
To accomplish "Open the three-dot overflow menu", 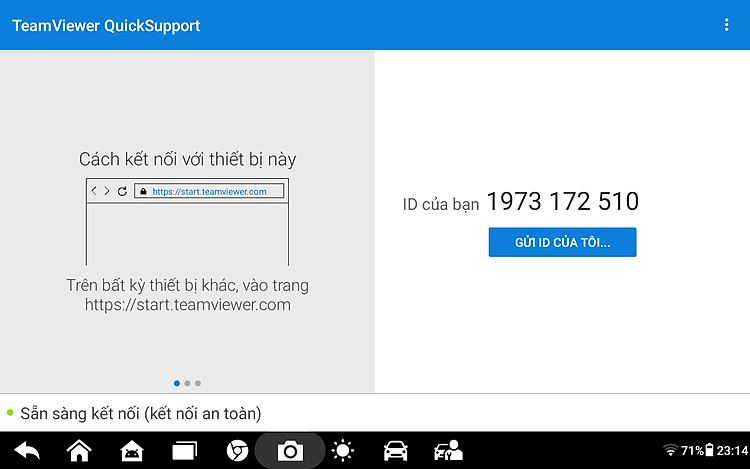I will [726, 25].
